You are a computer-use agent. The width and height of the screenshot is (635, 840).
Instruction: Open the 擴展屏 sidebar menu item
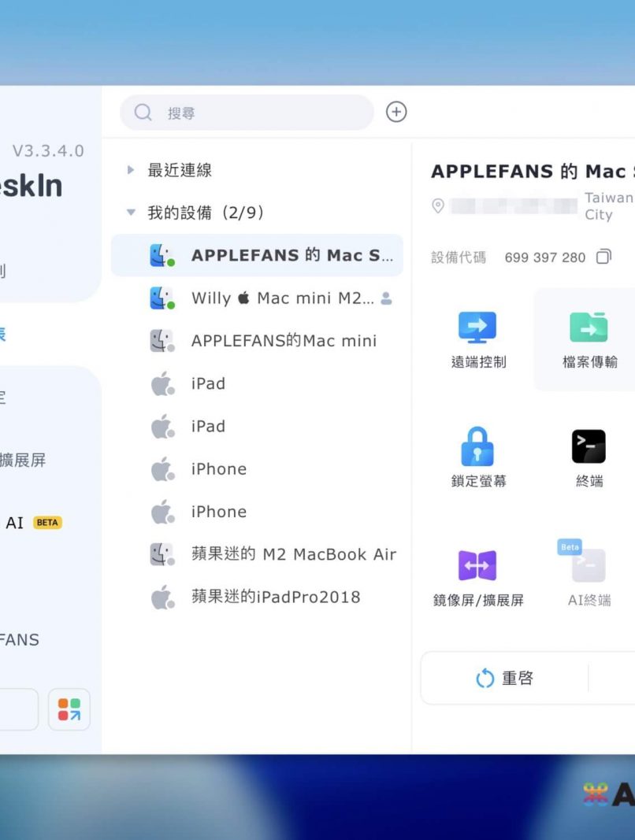coord(24,460)
